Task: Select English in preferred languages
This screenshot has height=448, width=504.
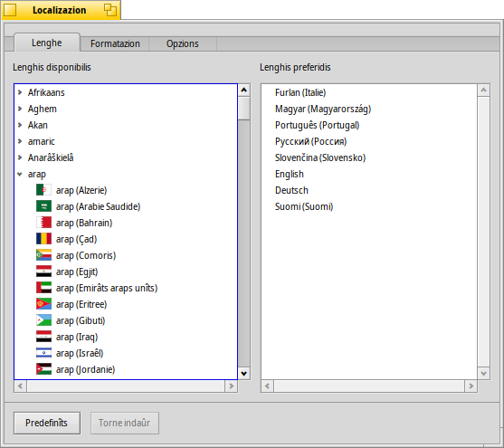Action: (x=369, y=174)
